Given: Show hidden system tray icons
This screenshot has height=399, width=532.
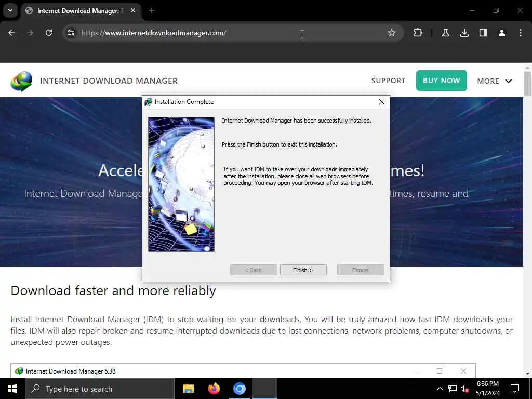Looking at the screenshot, I should [440, 389].
